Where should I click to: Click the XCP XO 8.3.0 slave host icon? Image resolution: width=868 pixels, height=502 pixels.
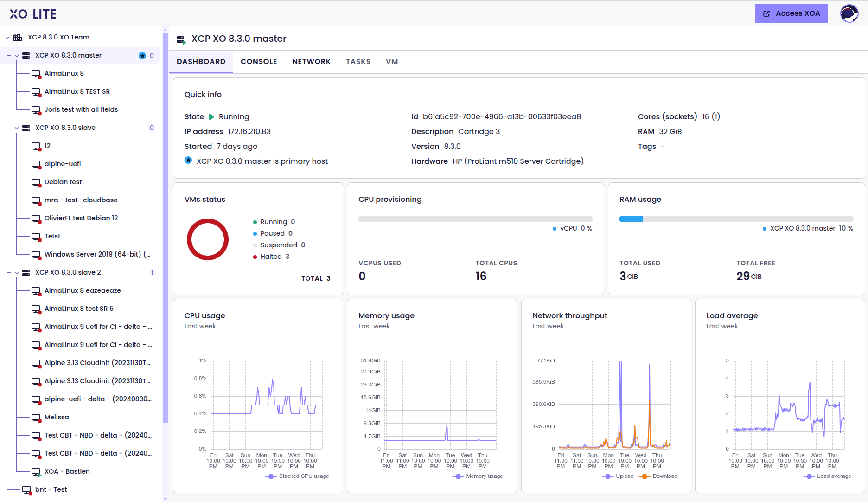26,128
